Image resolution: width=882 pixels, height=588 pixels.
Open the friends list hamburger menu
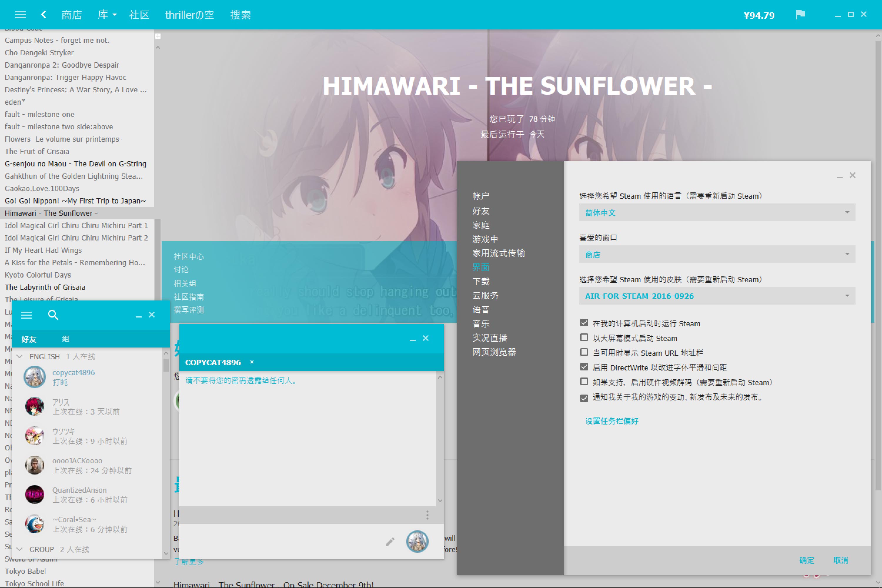click(26, 315)
